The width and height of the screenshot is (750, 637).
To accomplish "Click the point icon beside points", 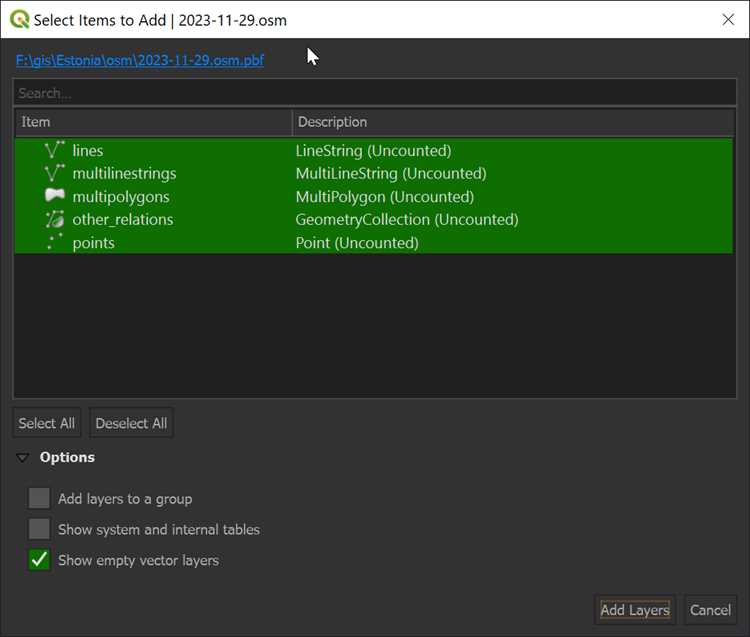I will point(55,242).
